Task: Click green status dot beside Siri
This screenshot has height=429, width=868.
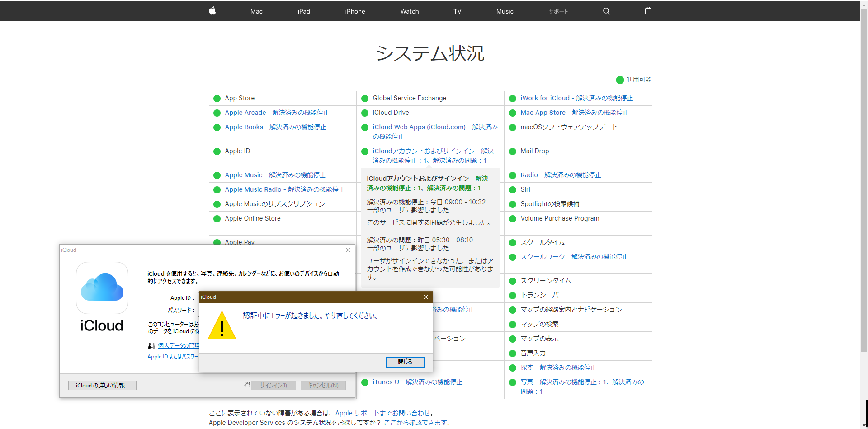Action: (513, 190)
